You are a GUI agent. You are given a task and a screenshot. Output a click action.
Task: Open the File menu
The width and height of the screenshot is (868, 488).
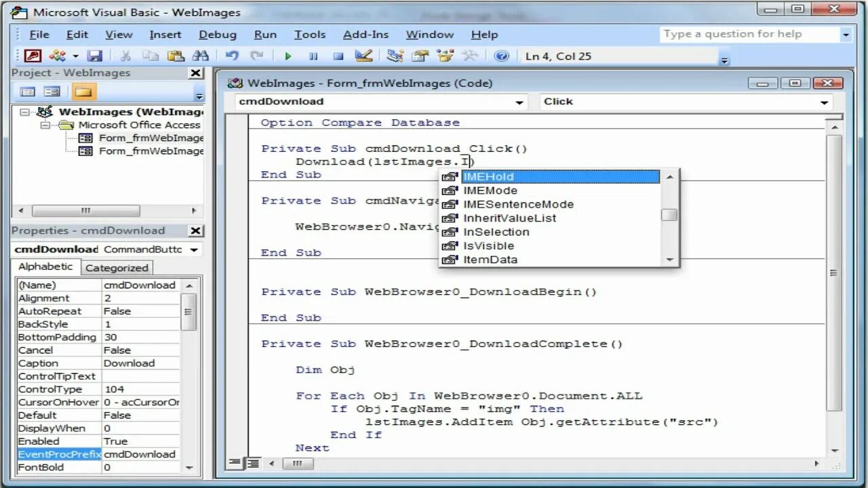[x=39, y=35]
